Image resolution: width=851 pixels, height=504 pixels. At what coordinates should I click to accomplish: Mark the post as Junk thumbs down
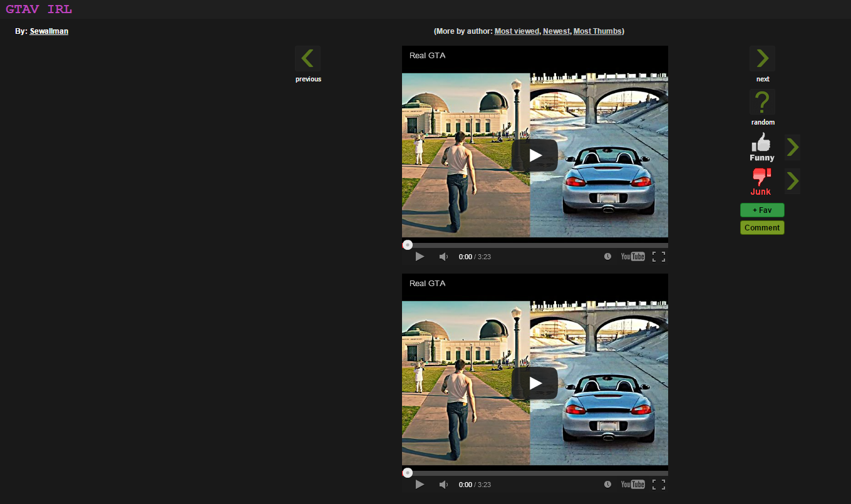pyautogui.click(x=761, y=182)
